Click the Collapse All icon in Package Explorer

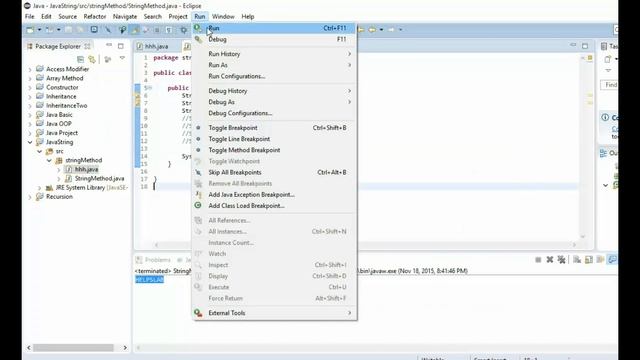[x=80, y=59]
